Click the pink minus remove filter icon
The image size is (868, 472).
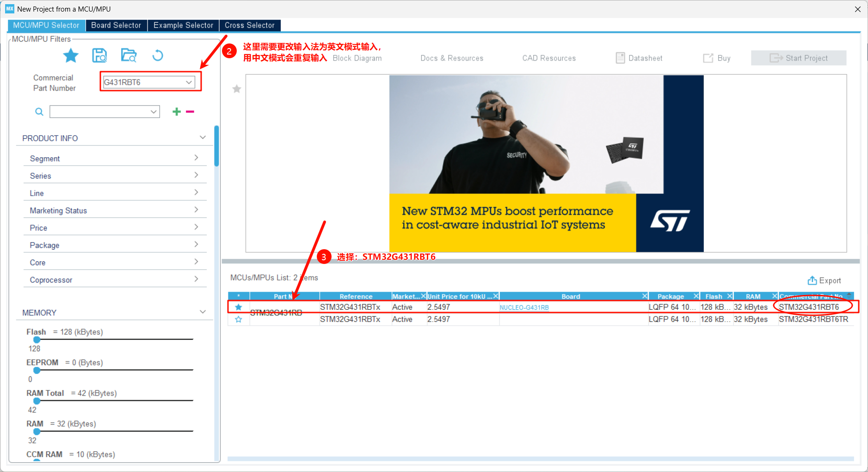[x=190, y=111]
